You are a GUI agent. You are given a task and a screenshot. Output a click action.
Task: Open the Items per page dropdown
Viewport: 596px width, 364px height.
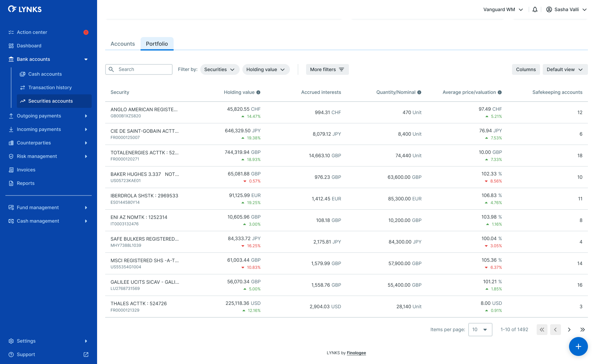(480, 330)
